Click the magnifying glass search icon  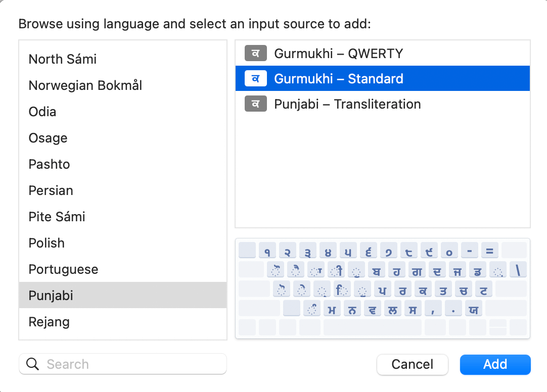tap(33, 364)
